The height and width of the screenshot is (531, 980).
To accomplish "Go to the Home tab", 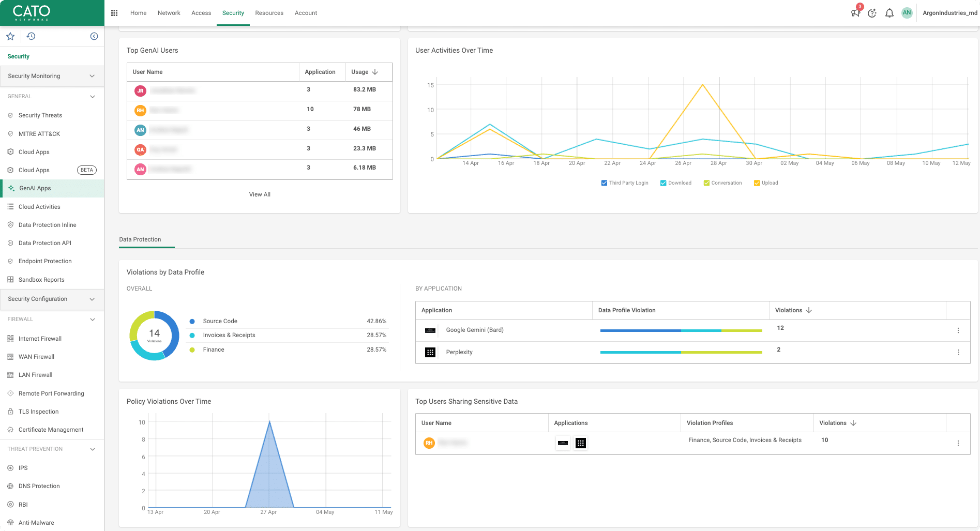I will 138,13.
